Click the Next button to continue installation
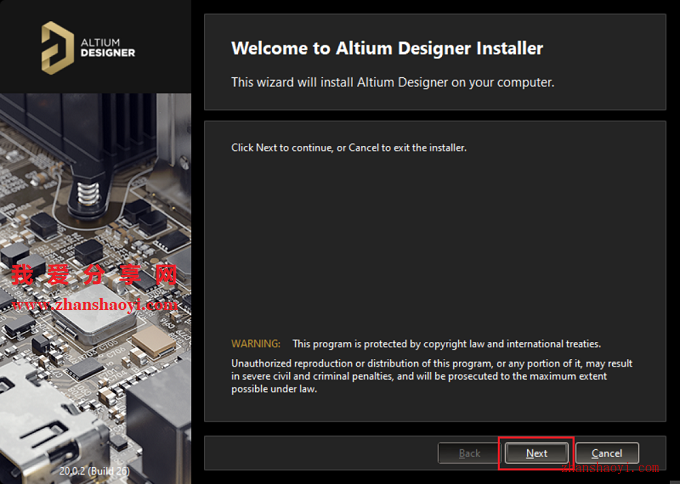 (536, 453)
